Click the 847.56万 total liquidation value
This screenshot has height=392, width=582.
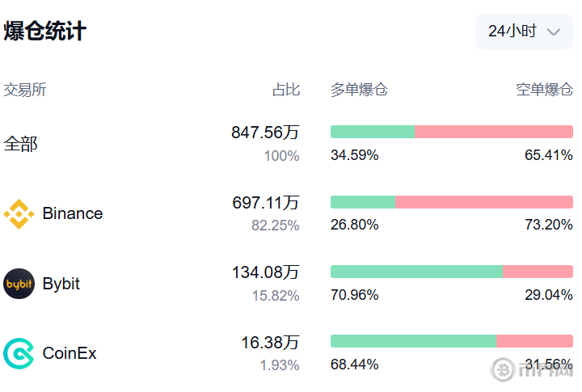265,133
